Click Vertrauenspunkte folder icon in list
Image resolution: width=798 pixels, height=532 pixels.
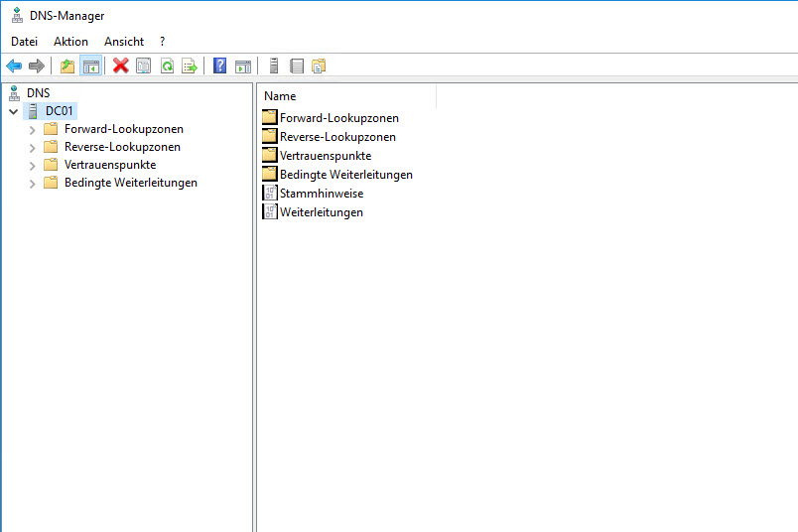(x=270, y=155)
